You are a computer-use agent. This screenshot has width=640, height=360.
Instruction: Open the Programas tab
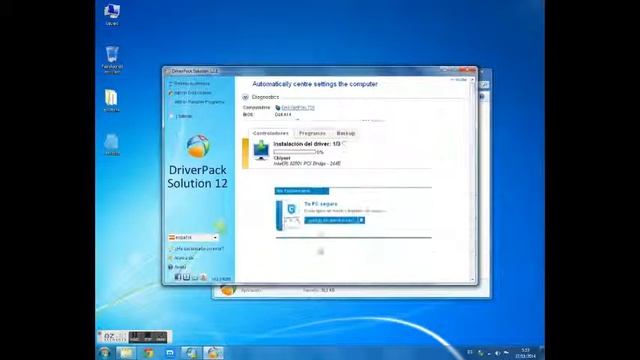pyautogui.click(x=312, y=133)
